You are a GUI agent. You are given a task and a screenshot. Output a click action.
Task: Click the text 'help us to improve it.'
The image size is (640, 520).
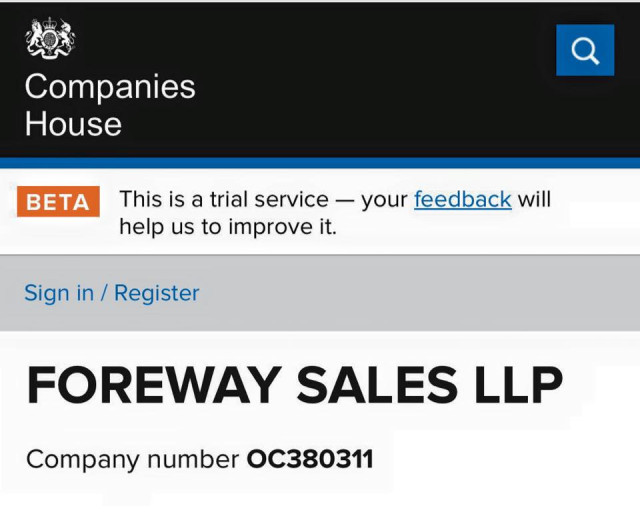click(x=228, y=227)
